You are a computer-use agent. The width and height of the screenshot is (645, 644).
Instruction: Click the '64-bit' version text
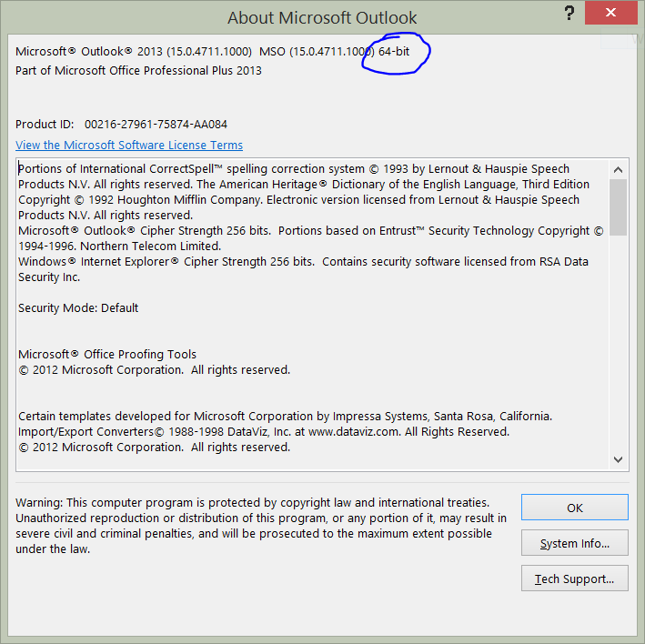click(x=394, y=52)
